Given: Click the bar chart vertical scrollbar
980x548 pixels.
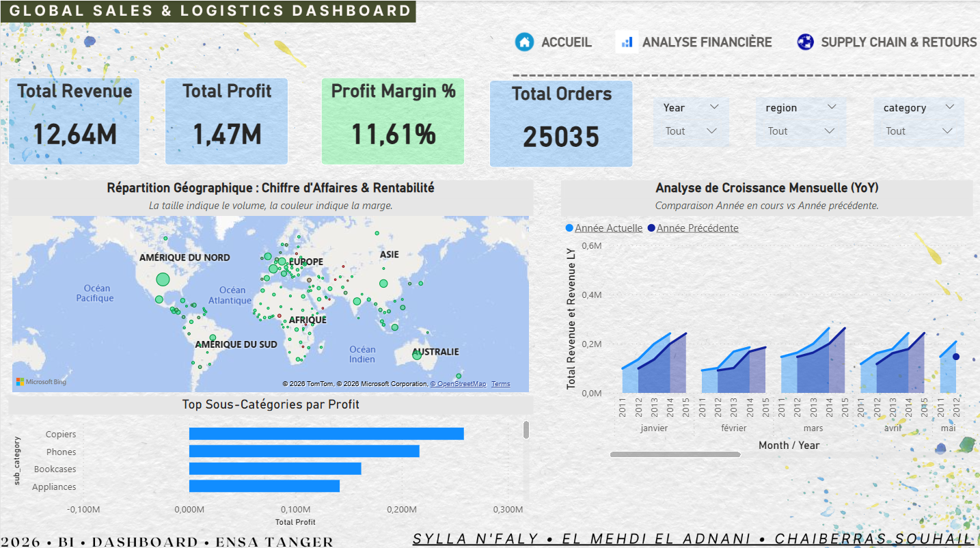Looking at the screenshot, I should tap(526, 430).
